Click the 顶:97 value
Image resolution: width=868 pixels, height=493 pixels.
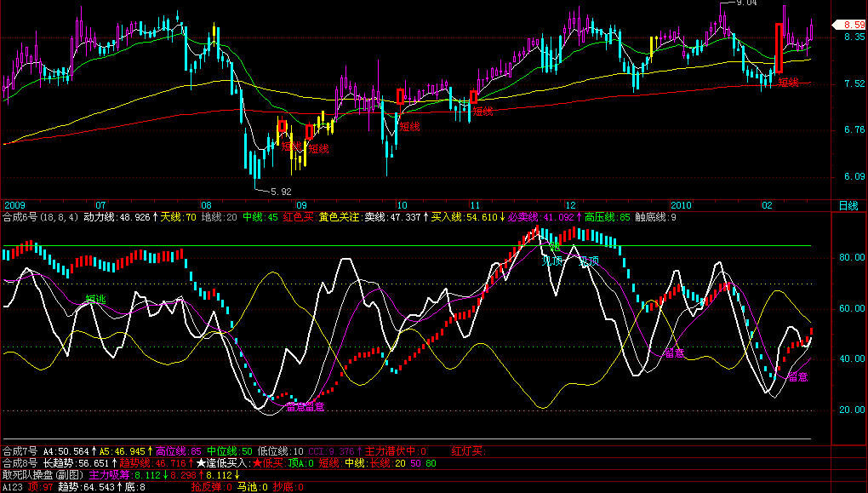pyautogui.click(x=40, y=487)
